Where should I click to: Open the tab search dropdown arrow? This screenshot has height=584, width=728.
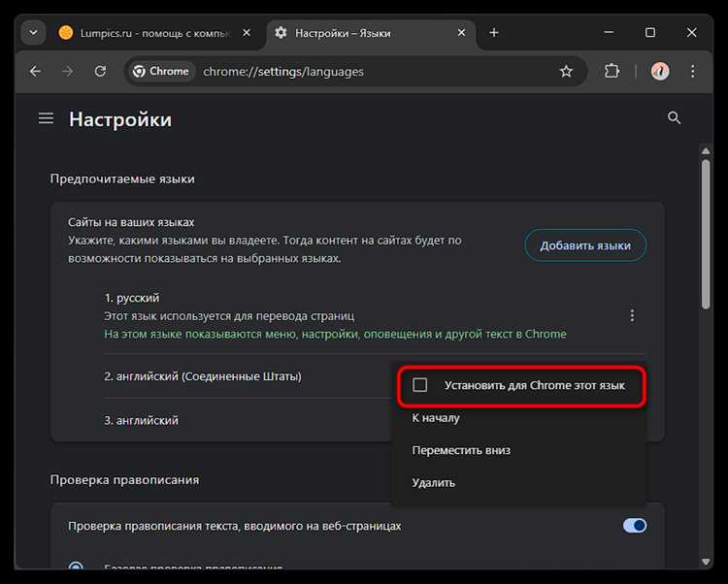pyautogui.click(x=33, y=33)
